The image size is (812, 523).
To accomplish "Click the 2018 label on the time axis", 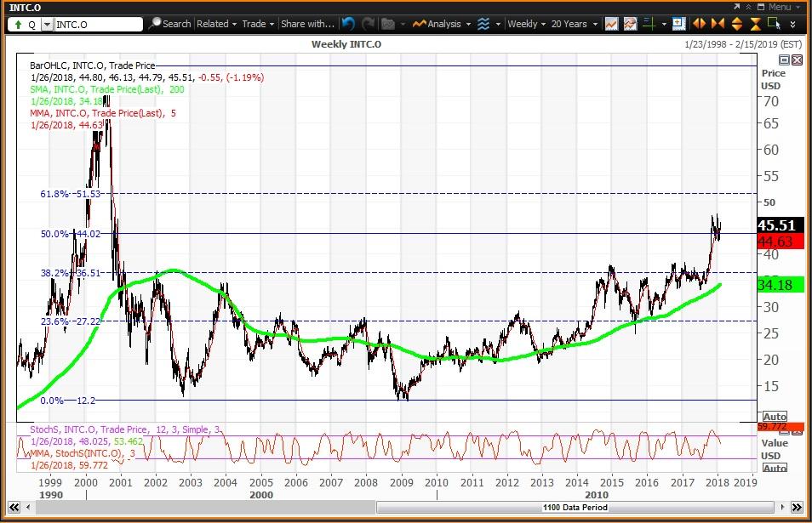I will coord(718,482).
